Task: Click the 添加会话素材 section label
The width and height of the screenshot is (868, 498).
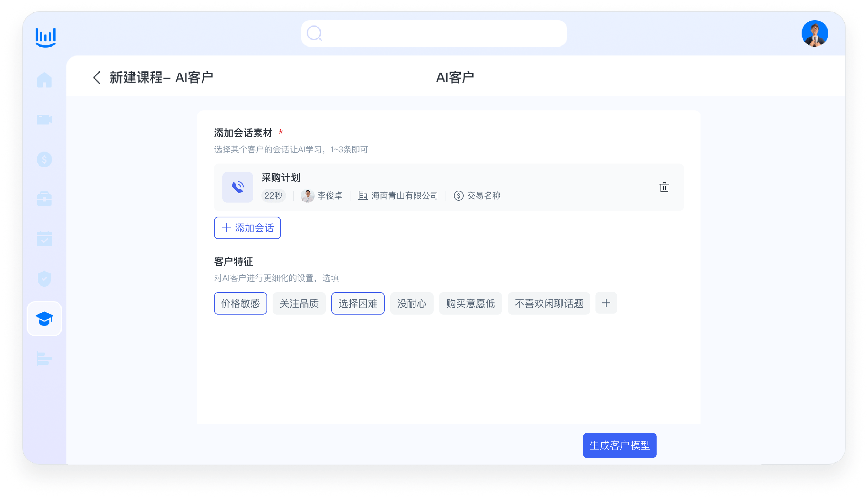Action: [243, 133]
